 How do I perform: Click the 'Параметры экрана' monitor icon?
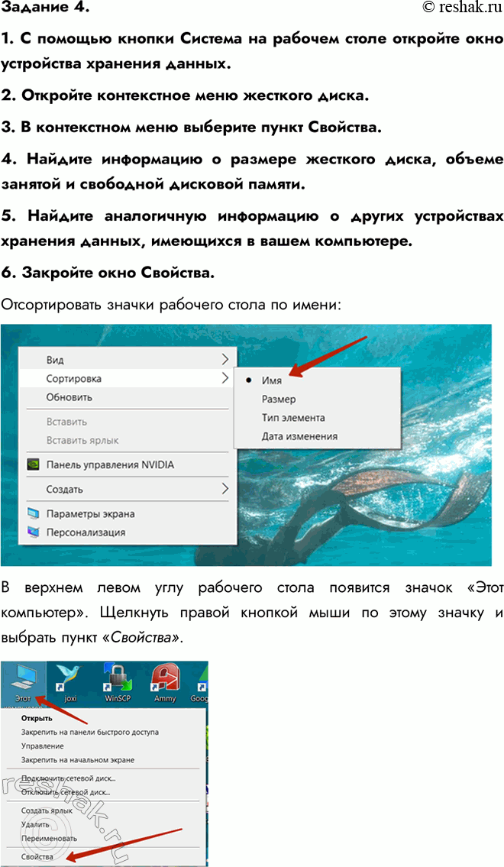pyautogui.click(x=34, y=514)
